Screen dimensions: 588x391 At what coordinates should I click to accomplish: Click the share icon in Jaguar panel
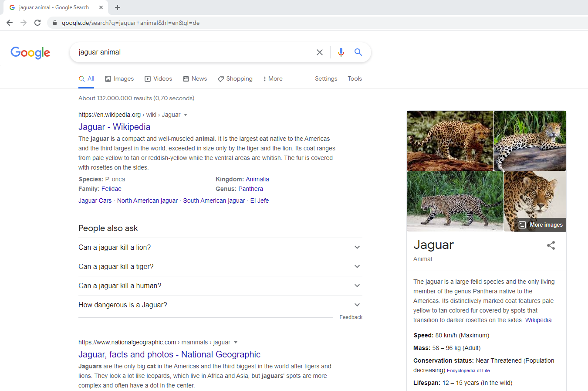click(x=551, y=245)
